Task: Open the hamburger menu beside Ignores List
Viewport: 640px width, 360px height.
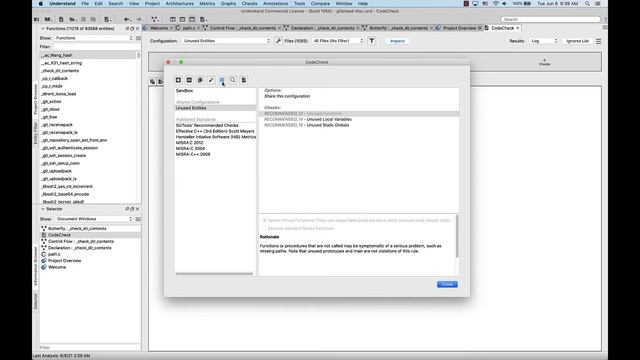Action: [598, 41]
